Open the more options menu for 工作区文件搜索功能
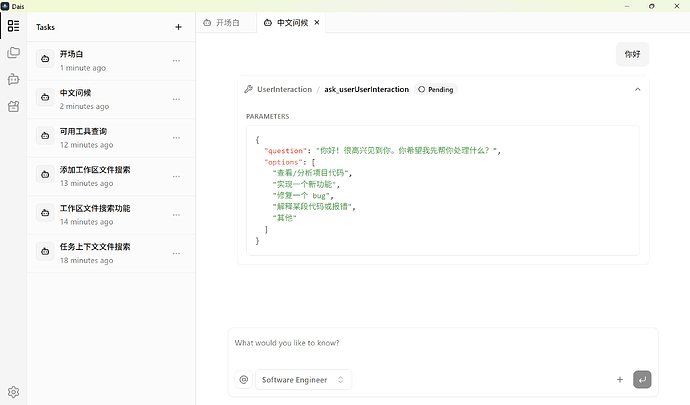 (176, 215)
